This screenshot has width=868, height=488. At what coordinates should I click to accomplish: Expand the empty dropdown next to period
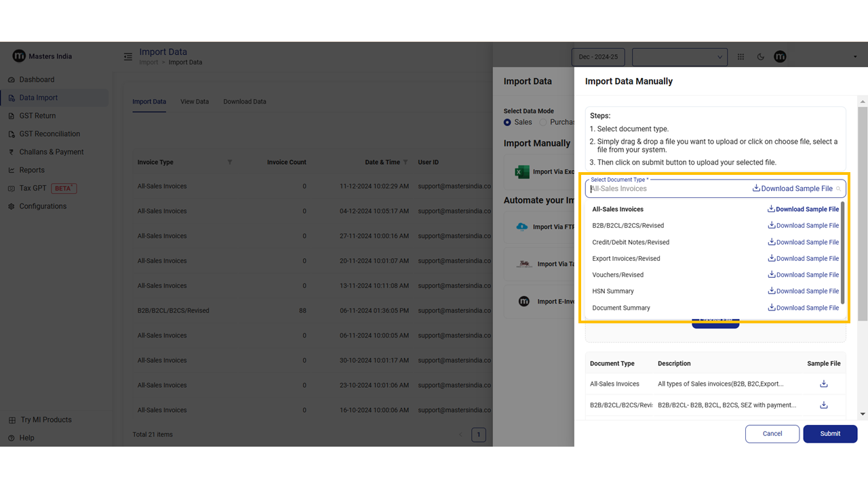[x=679, y=57]
